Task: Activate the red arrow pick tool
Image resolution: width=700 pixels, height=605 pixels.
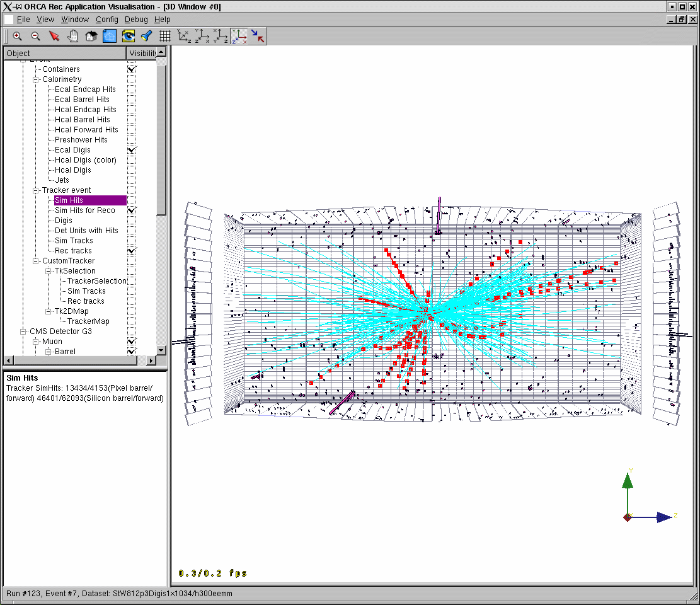Action: tap(54, 37)
